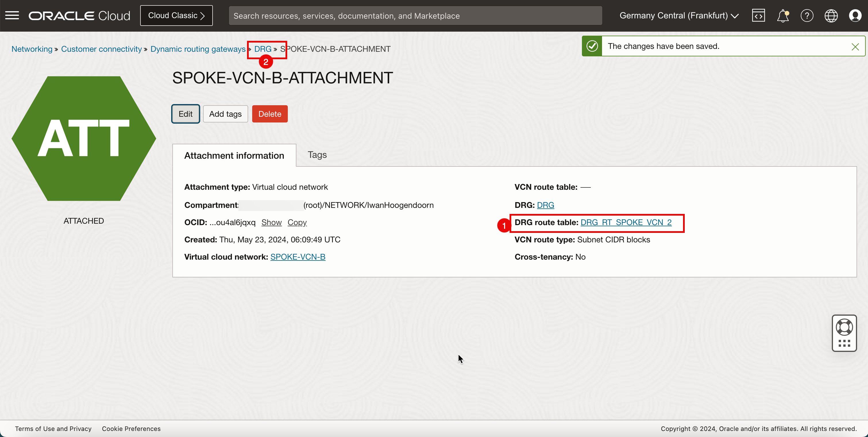Screen dimensions: 868x437
Task: Click the user profile account icon
Action: (856, 15)
